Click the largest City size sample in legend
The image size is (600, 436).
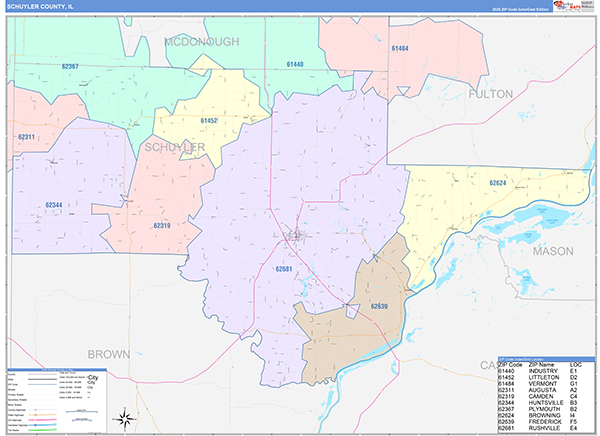93,377
